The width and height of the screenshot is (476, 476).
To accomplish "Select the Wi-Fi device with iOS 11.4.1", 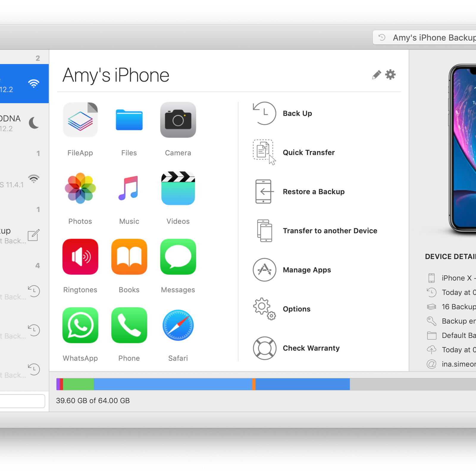I will point(24,181).
